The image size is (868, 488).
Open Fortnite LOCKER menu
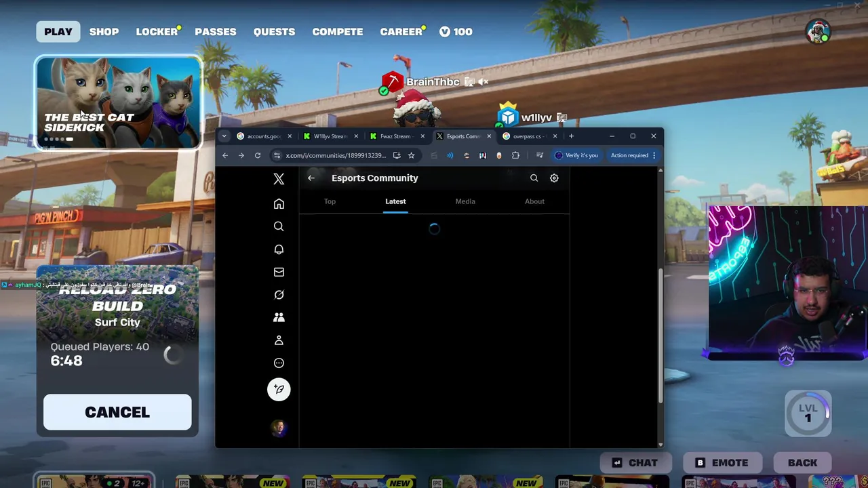click(x=157, y=32)
